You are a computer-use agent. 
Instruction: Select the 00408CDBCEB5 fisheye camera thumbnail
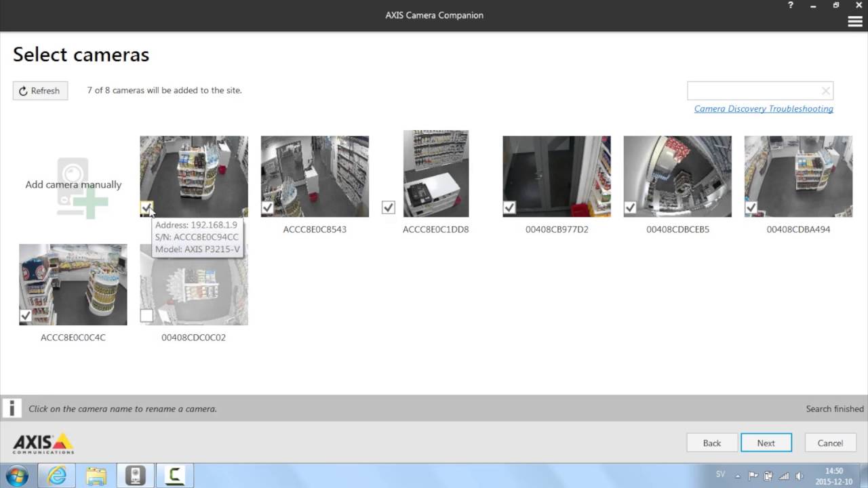coord(677,176)
